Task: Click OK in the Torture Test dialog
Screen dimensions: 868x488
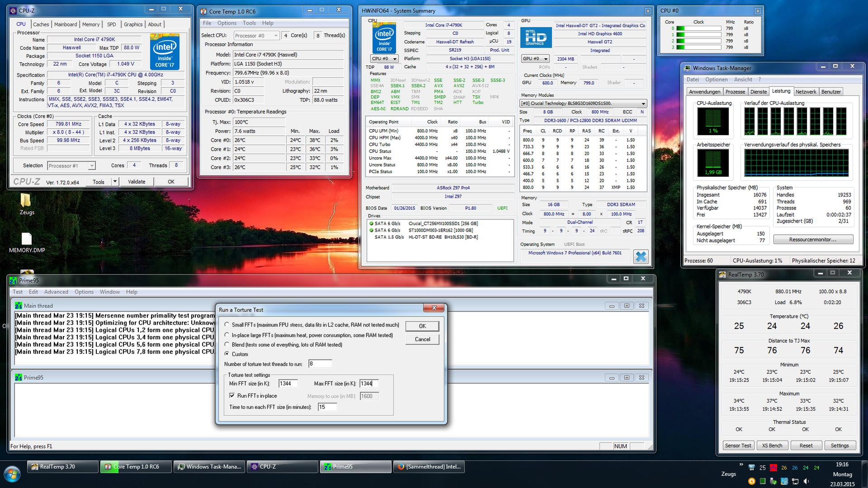Action: tap(422, 326)
